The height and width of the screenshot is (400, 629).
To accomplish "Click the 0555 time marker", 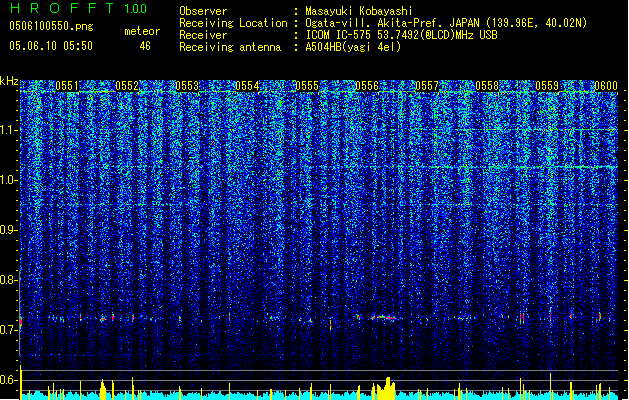I will point(307,86).
